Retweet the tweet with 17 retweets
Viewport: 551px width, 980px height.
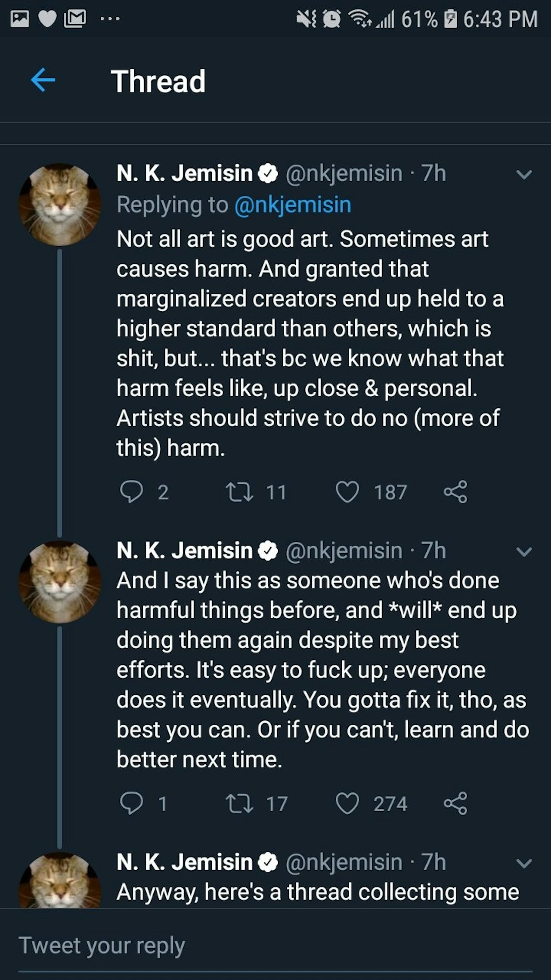[240, 803]
